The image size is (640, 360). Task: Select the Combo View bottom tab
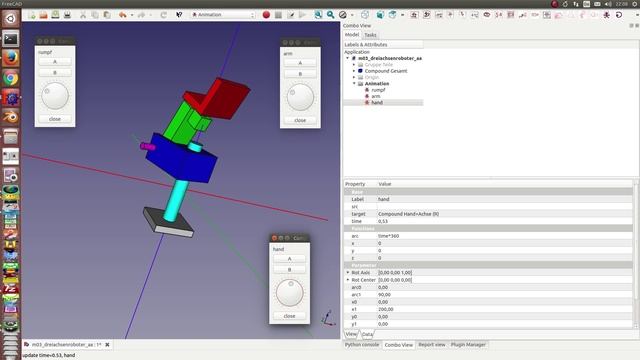coord(398,345)
